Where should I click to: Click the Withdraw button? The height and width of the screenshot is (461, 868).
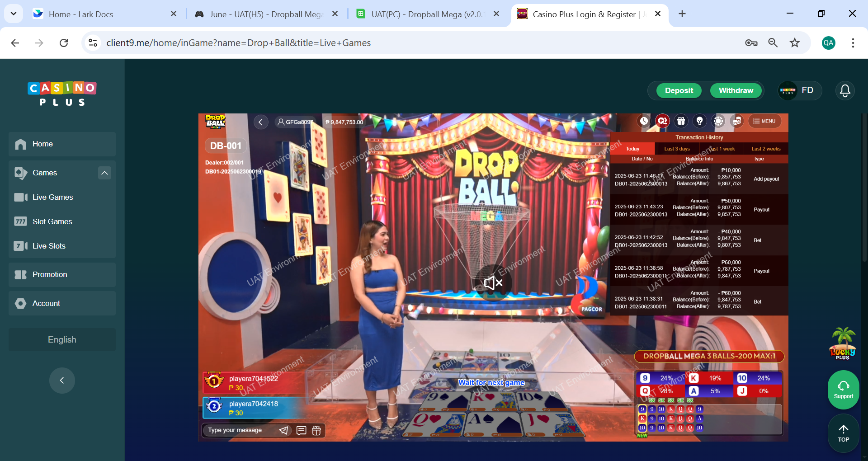(736, 90)
